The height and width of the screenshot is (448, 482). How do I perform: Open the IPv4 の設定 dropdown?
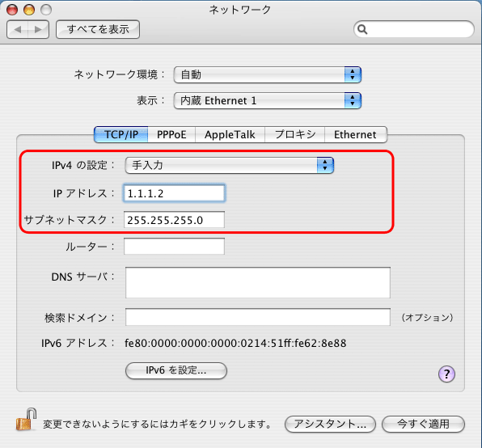click(x=230, y=165)
